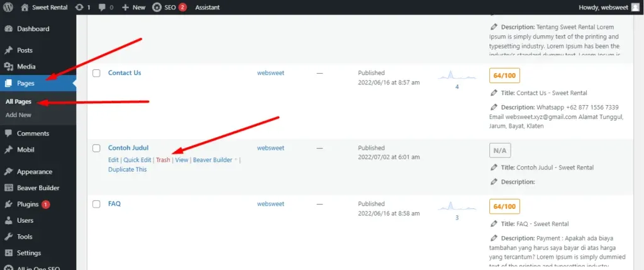Edit the Contact Us SEO title pencil
This screenshot has height=270, width=644.
[494, 93]
